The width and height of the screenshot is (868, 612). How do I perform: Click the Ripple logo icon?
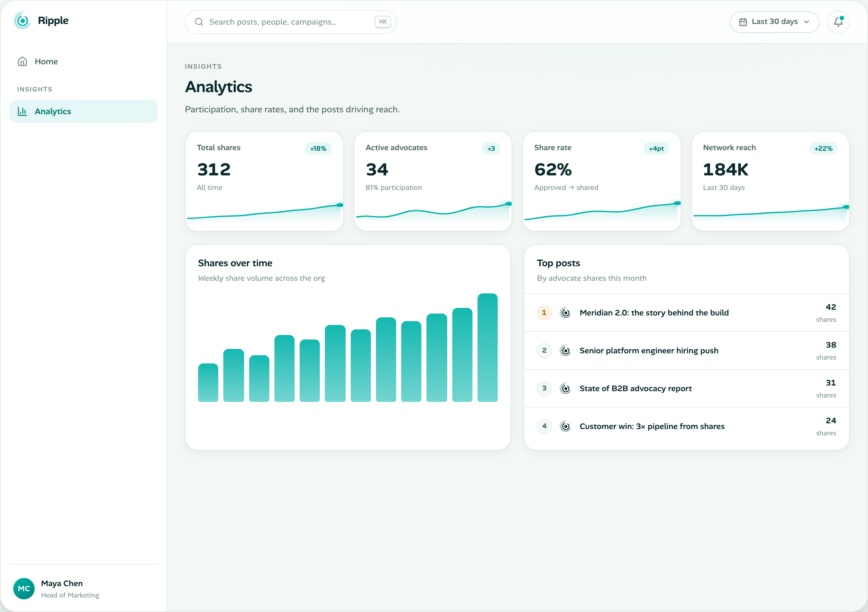pos(22,21)
